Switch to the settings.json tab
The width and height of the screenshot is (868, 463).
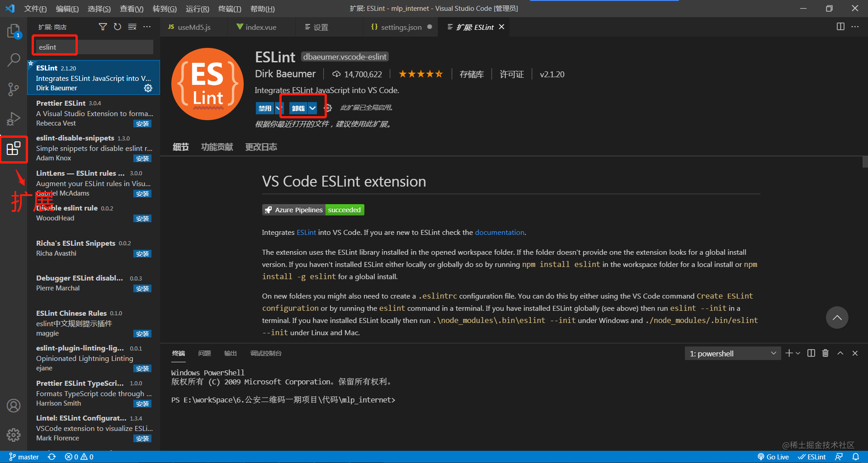[x=400, y=27]
